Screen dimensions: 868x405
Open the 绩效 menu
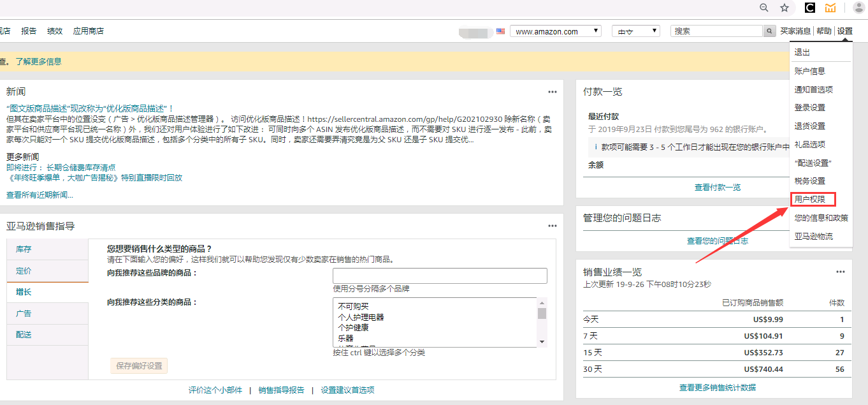pos(55,31)
